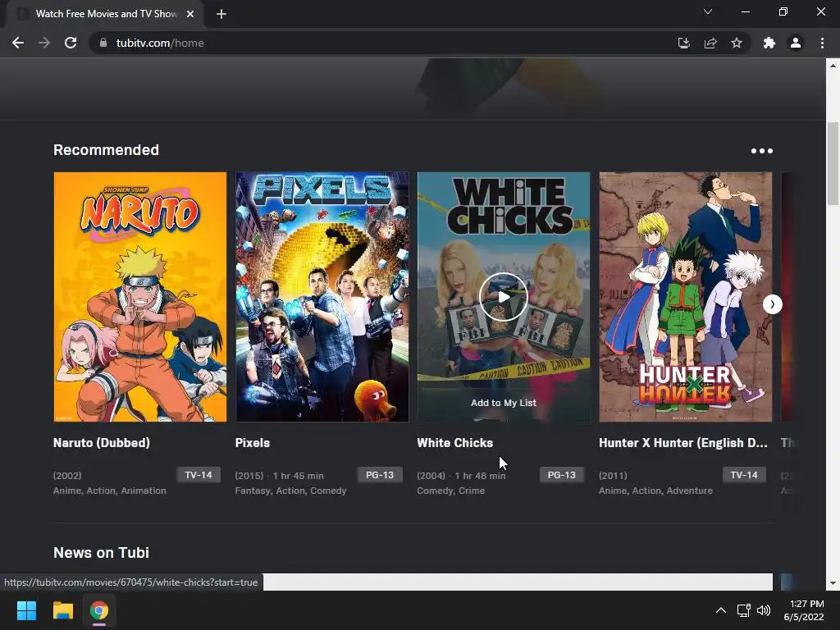Screen dimensions: 840x630
Task: Open the White Chicks title link
Action: click(x=454, y=443)
